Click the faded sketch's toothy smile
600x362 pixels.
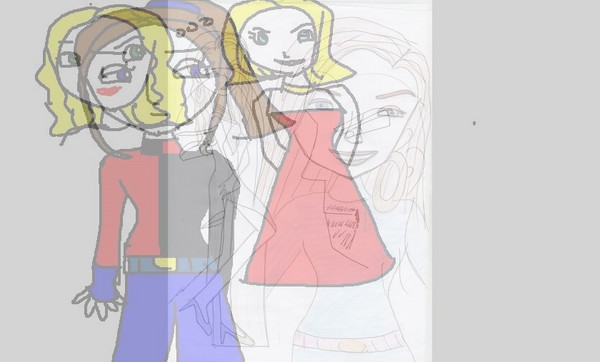tap(360, 157)
